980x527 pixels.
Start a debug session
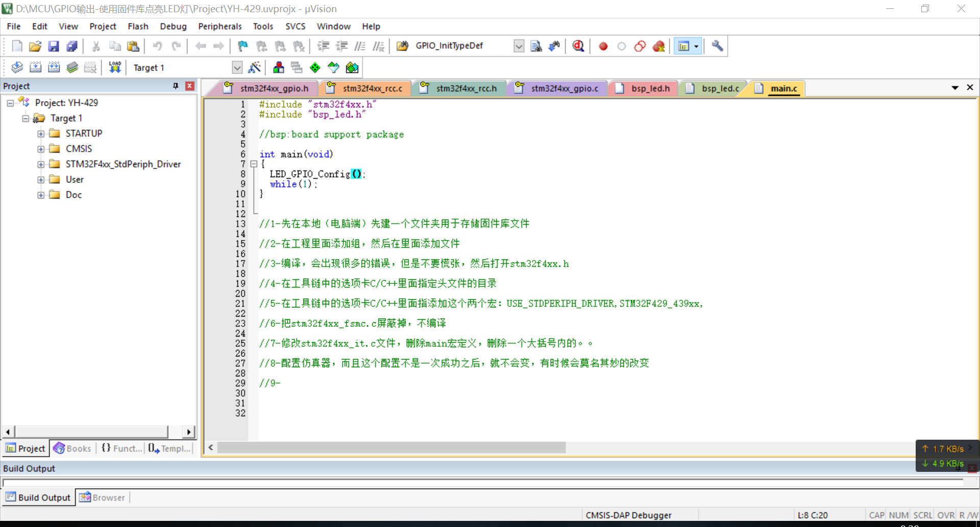click(x=577, y=46)
